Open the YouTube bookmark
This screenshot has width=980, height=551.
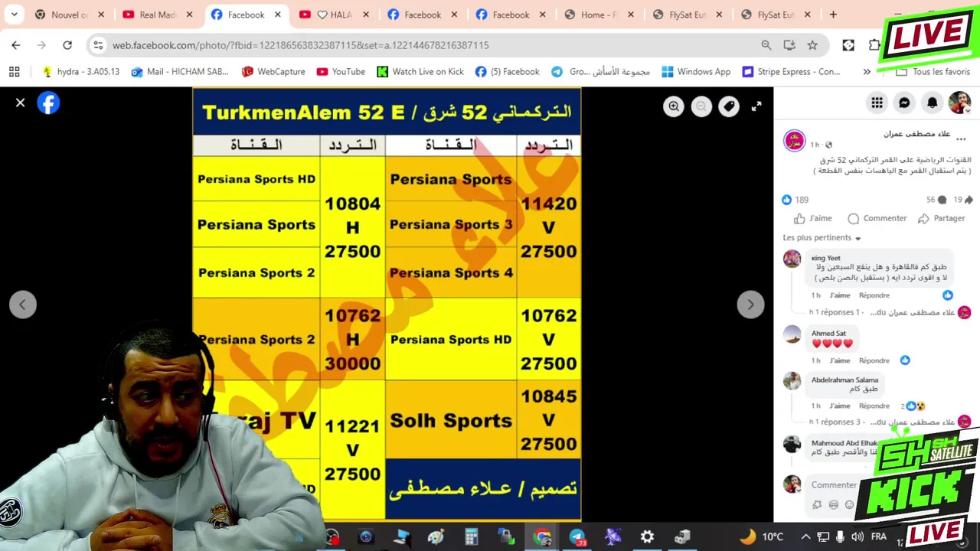(x=341, y=71)
